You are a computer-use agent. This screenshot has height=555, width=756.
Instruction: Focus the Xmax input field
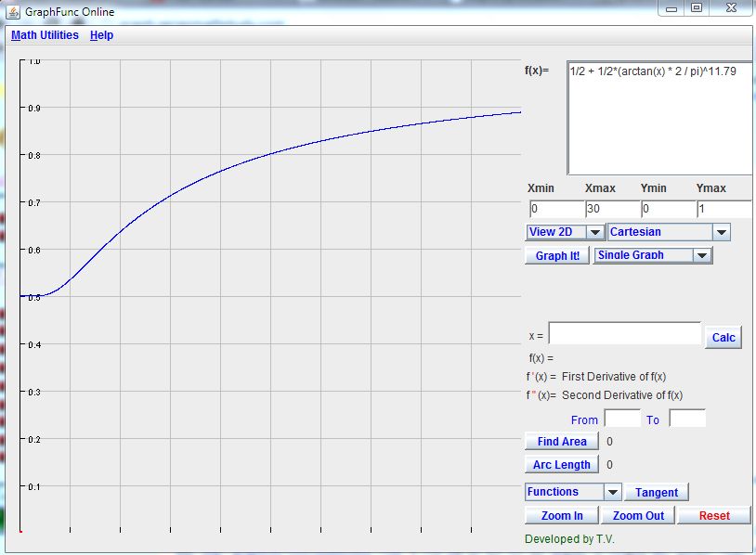tap(612, 209)
